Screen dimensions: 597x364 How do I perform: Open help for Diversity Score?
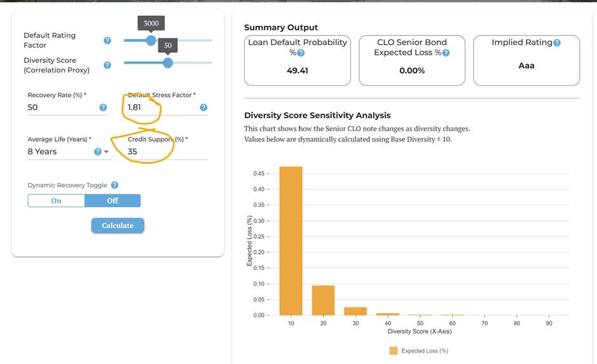click(107, 65)
